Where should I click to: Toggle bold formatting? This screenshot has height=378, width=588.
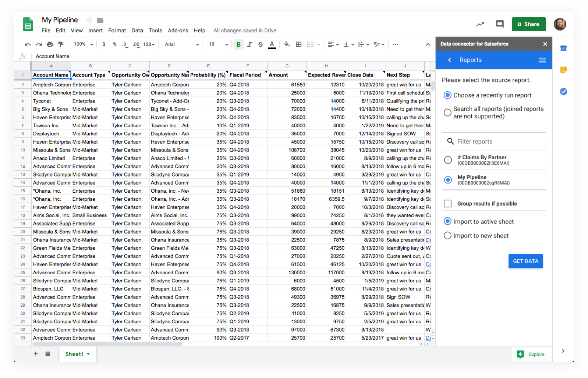tap(238, 44)
